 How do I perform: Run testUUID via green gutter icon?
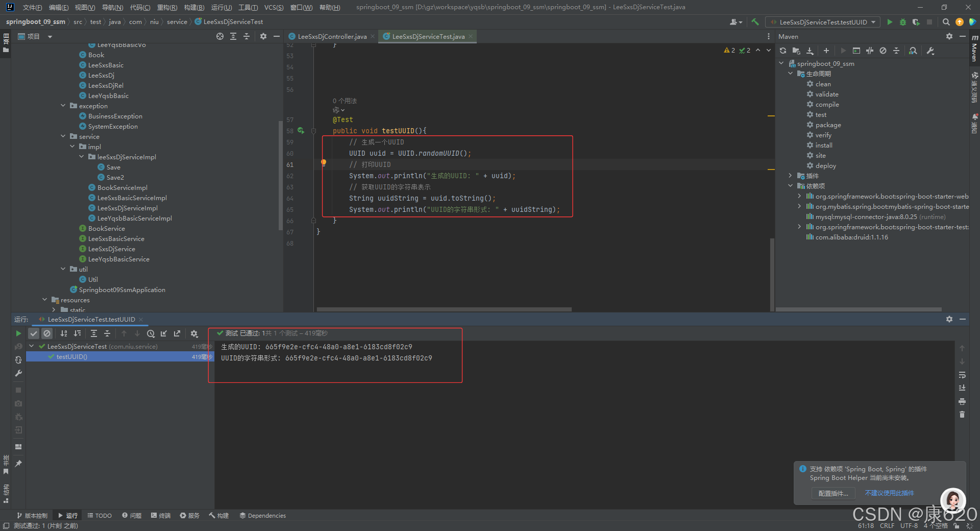click(x=301, y=131)
